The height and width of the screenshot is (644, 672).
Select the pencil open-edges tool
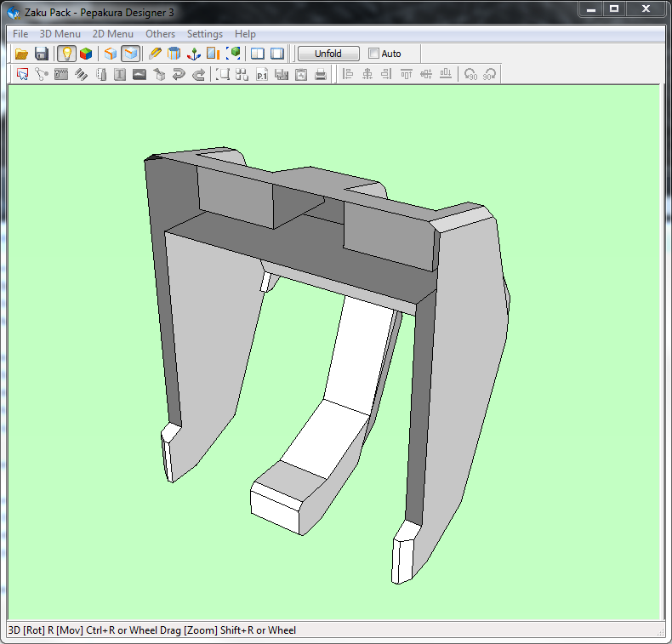point(155,54)
